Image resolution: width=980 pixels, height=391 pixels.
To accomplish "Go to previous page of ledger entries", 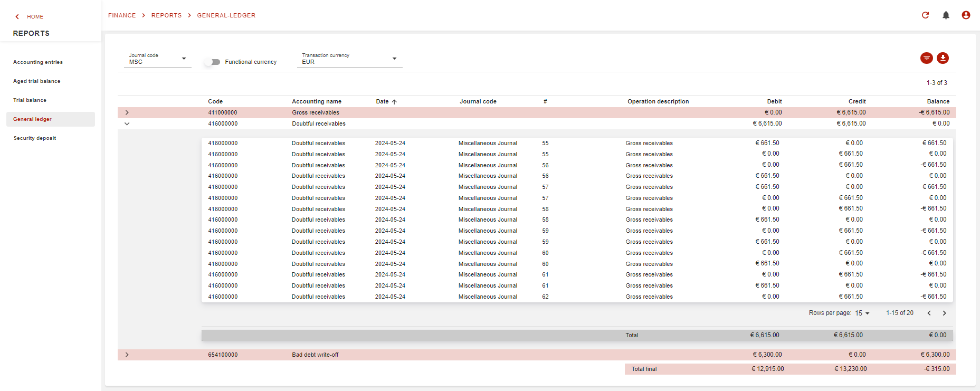I will [x=929, y=313].
